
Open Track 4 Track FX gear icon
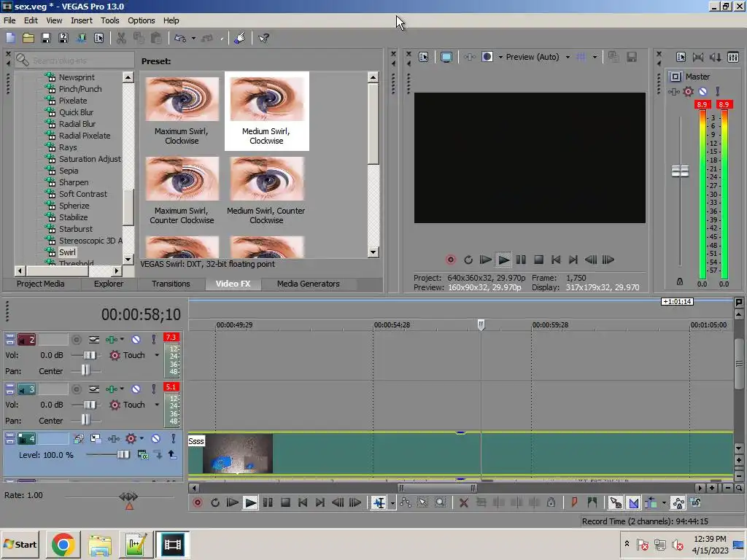coord(131,438)
